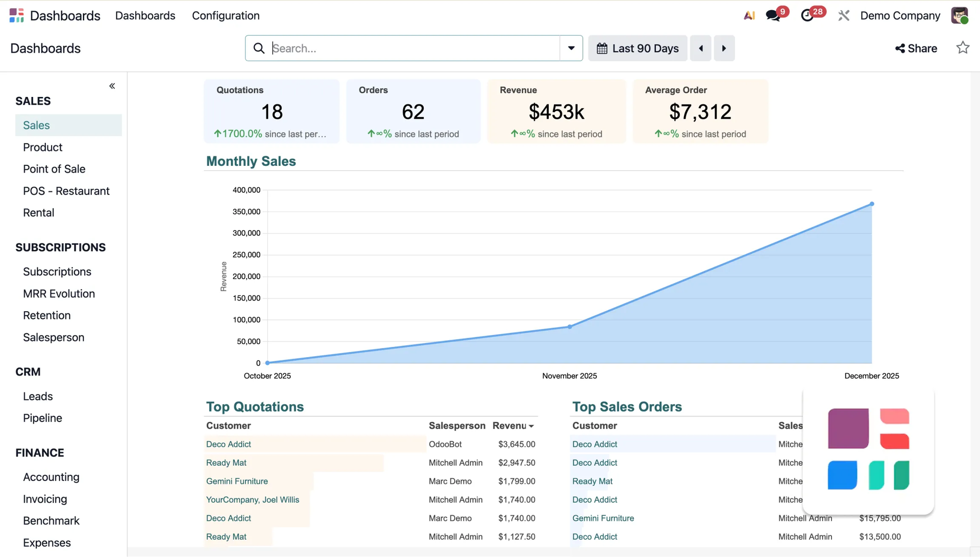The height and width of the screenshot is (557, 980).
Task: Click the October 2025 chart data point
Action: pos(267,363)
